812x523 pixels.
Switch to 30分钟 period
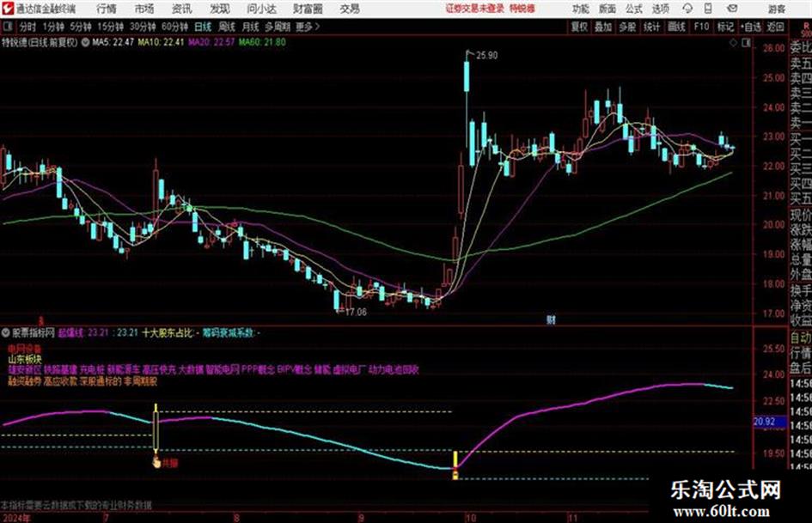(143, 27)
